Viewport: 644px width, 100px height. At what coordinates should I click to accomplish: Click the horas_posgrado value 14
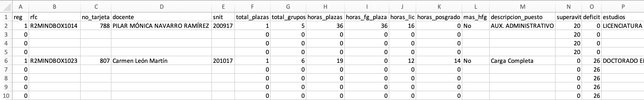pyautogui.click(x=439, y=61)
